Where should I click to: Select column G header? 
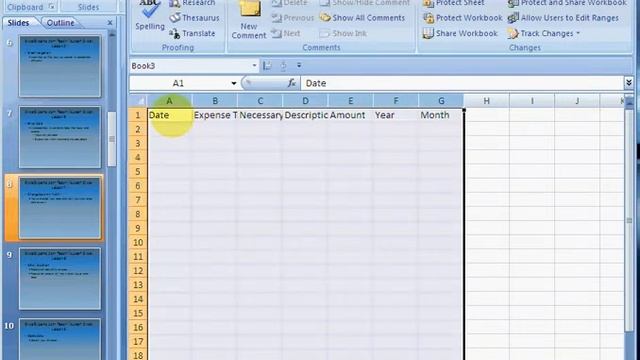[x=441, y=100]
